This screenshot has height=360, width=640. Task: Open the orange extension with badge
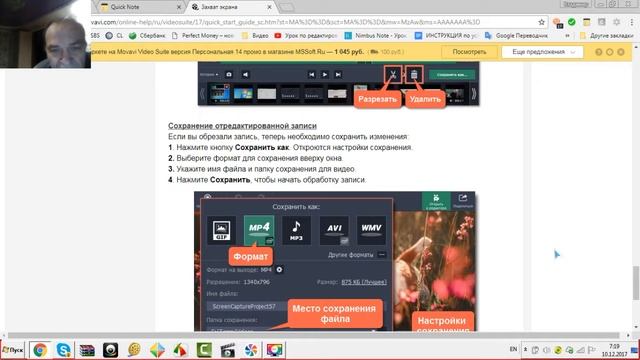(x=558, y=22)
